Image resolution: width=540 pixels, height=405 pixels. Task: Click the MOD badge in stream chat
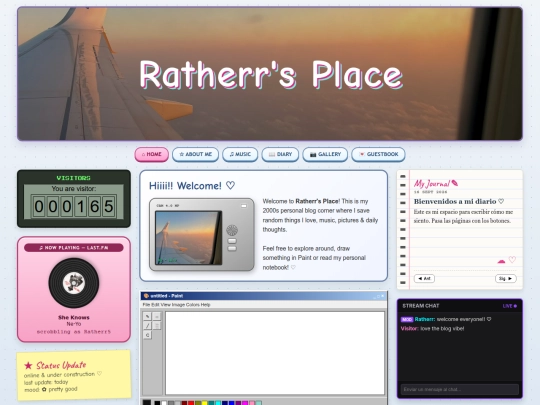coord(407,319)
